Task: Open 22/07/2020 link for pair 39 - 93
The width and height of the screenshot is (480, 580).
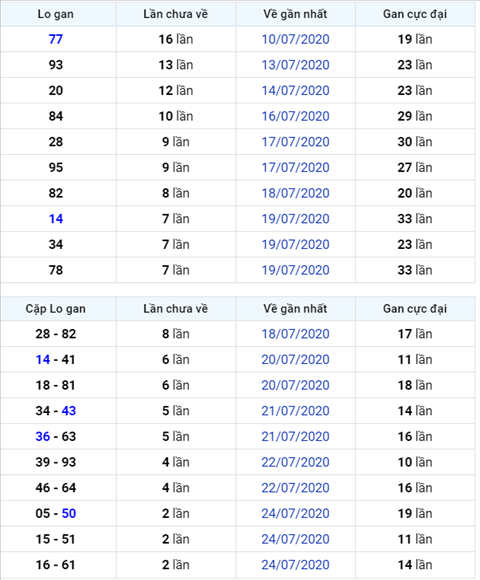Action: click(295, 462)
